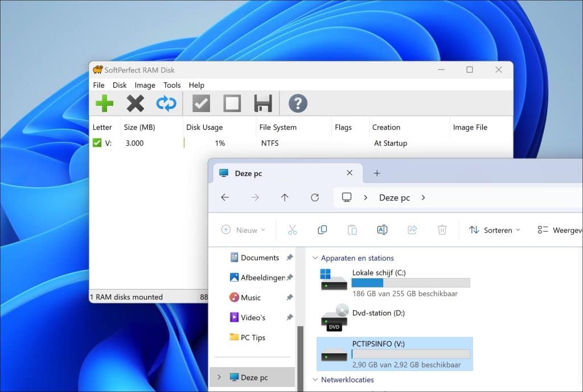Open the Sorteren dropdown
The height and width of the screenshot is (392, 583).
(495, 230)
